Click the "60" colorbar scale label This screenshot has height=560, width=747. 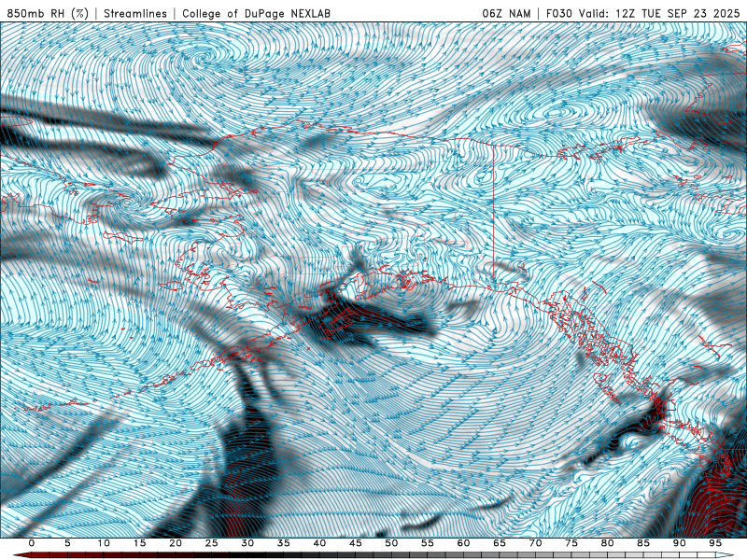tap(463, 543)
